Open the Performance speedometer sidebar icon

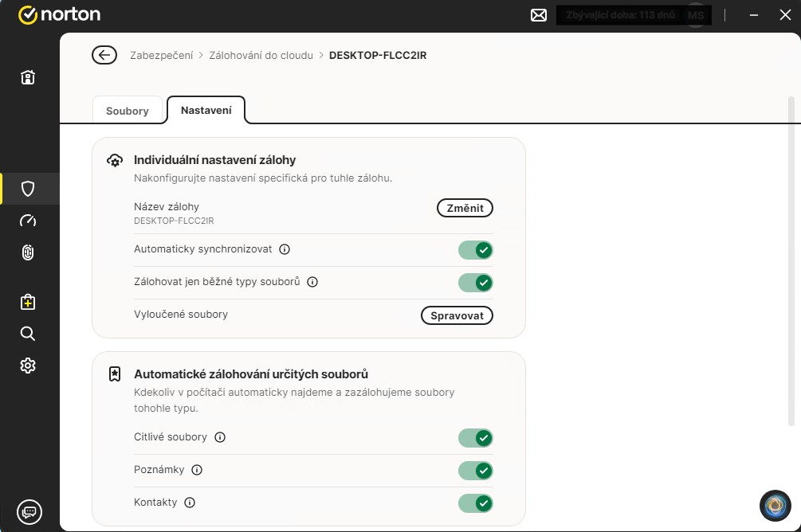[28, 221]
